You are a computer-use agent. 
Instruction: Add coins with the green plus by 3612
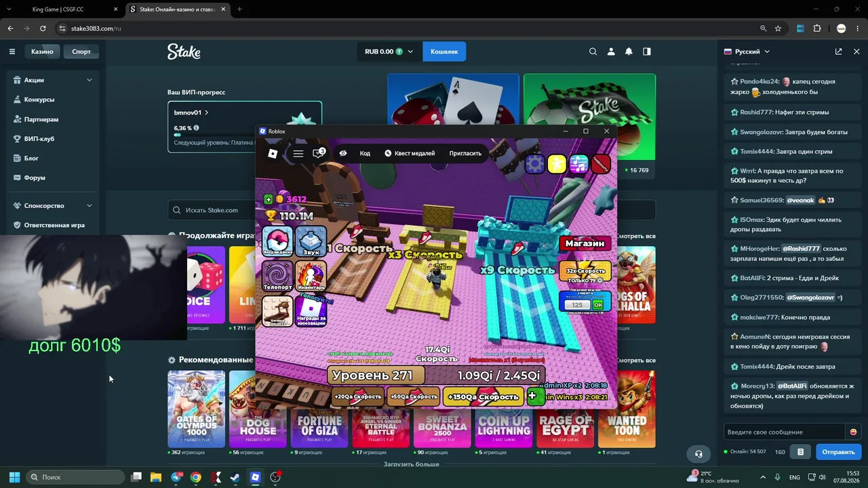point(269,199)
